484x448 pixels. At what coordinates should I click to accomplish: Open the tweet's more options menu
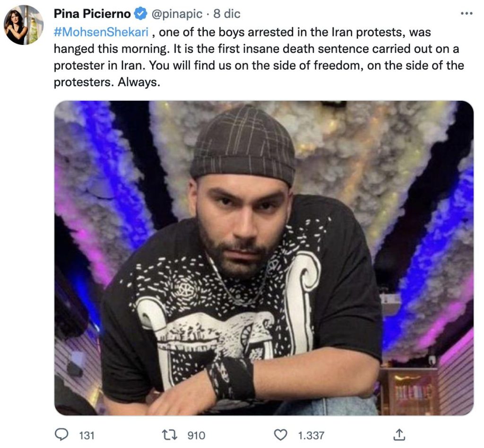pos(466,14)
